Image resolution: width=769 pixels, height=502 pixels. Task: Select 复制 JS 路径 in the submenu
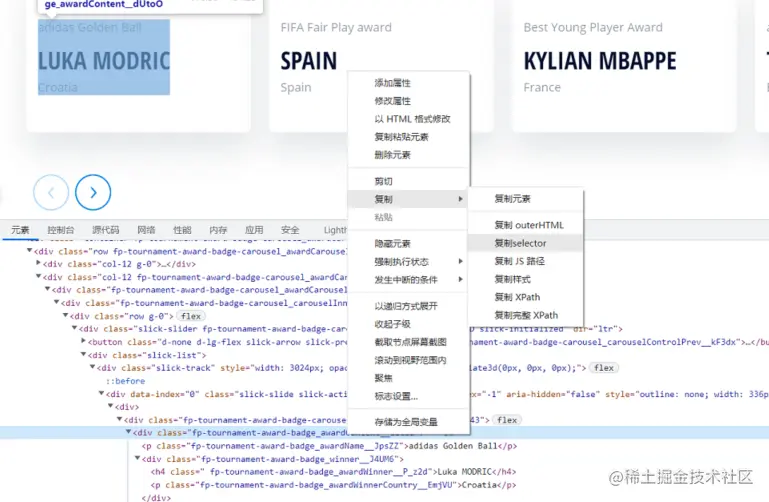pos(526,261)
